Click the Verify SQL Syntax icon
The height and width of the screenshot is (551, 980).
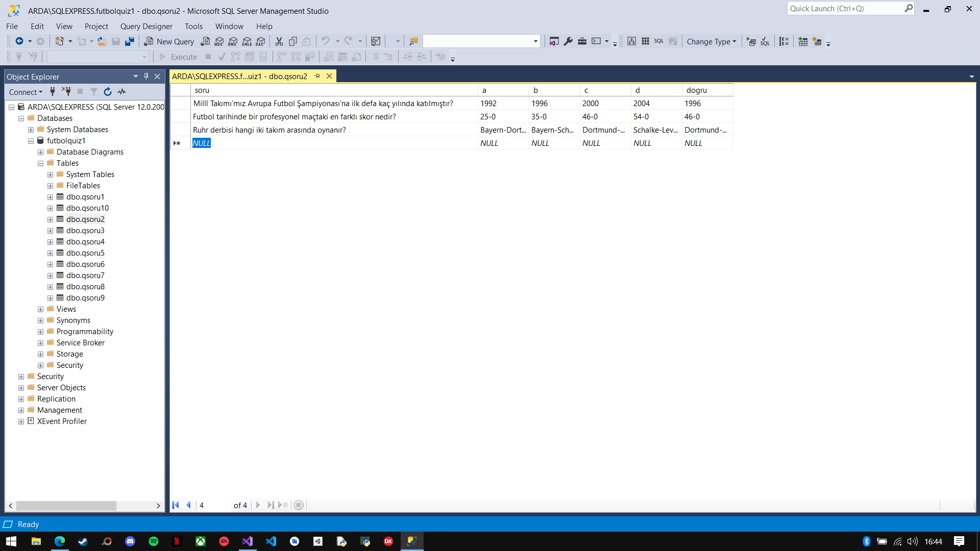(x=765, y=41)
